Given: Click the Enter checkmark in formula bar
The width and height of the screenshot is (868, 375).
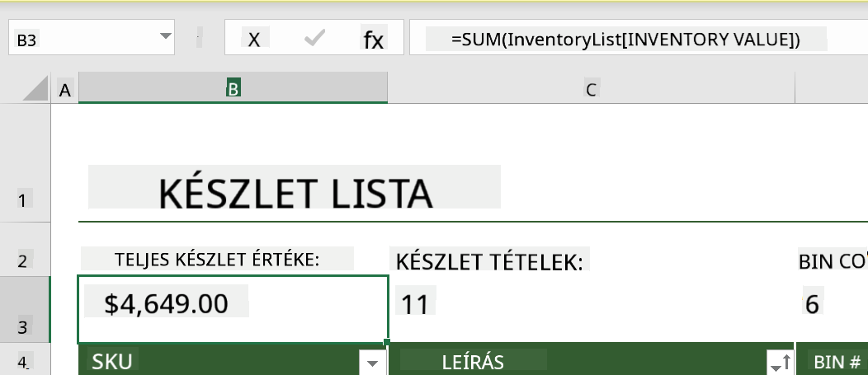Looking at the screenshot, I should coord(314,39).
